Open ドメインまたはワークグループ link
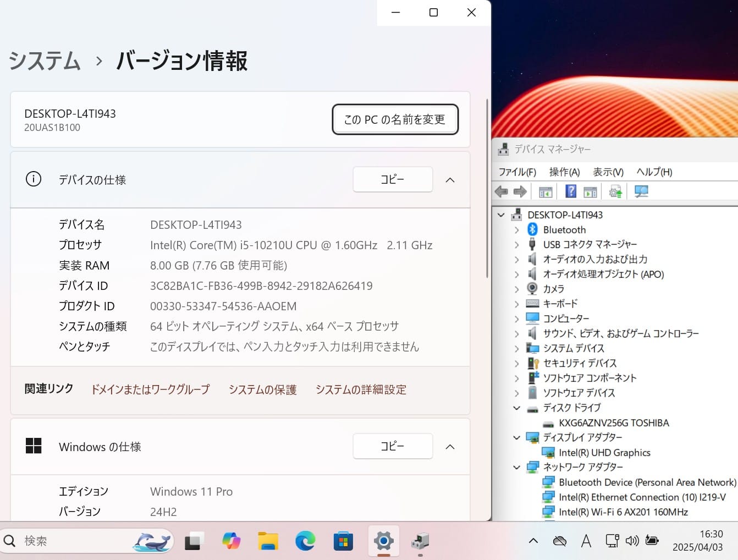 click(150, 389)
